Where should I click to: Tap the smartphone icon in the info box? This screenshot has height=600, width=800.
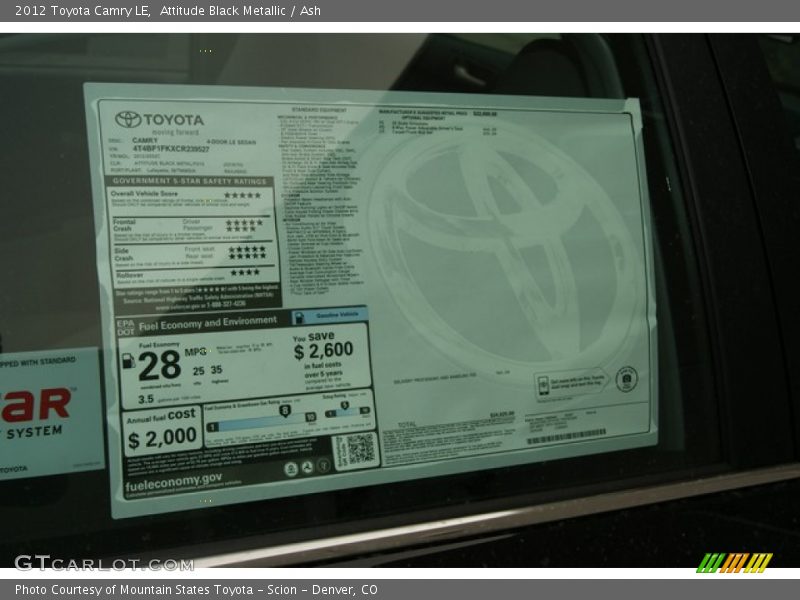click(543, 384)
